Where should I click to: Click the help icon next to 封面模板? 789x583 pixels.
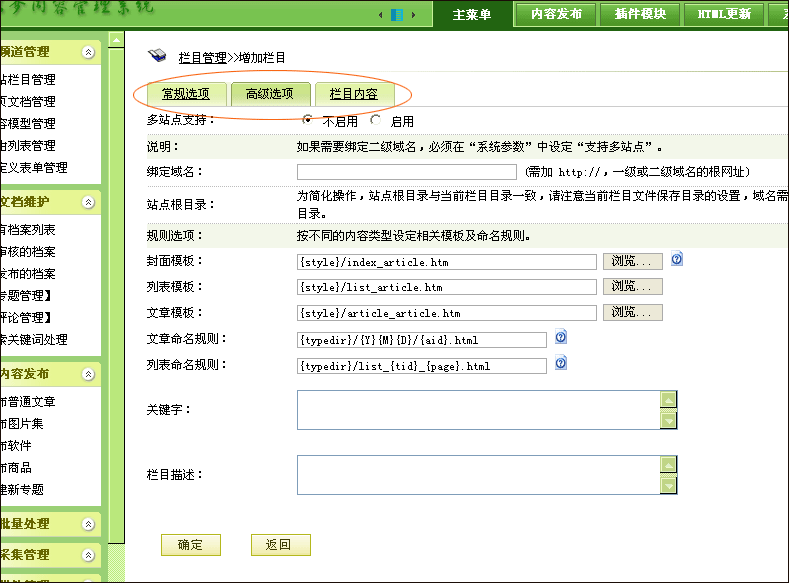point(677,259)
